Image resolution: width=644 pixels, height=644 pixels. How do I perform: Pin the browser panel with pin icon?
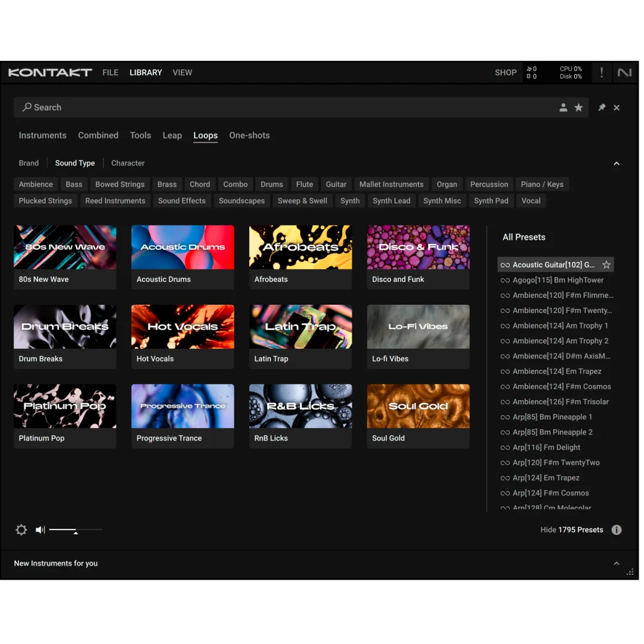point(602,107)
